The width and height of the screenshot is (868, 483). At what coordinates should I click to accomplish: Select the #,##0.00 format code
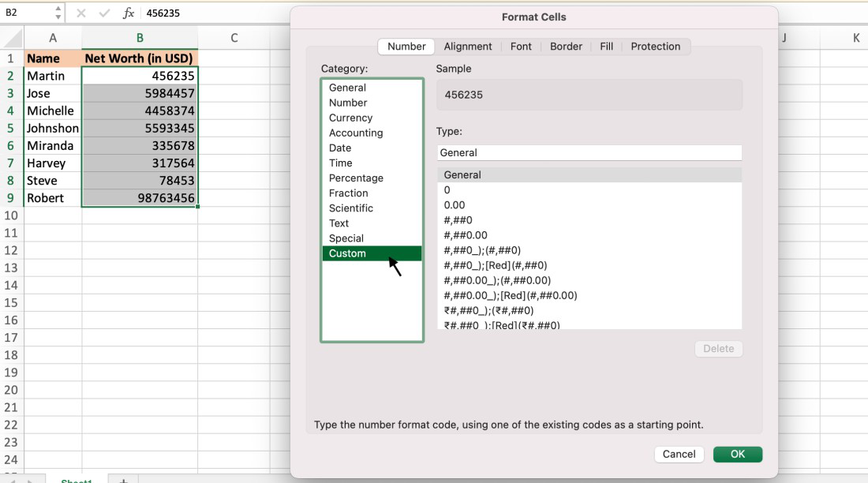pyautogui.click(x=466, y=235)
